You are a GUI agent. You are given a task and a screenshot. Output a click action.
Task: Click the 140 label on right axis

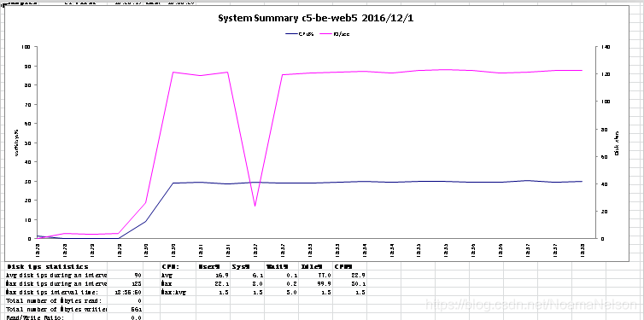(606, 47)
